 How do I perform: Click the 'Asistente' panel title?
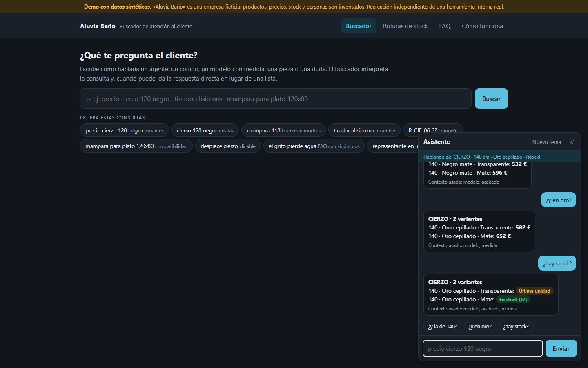[x=437, y=142]
